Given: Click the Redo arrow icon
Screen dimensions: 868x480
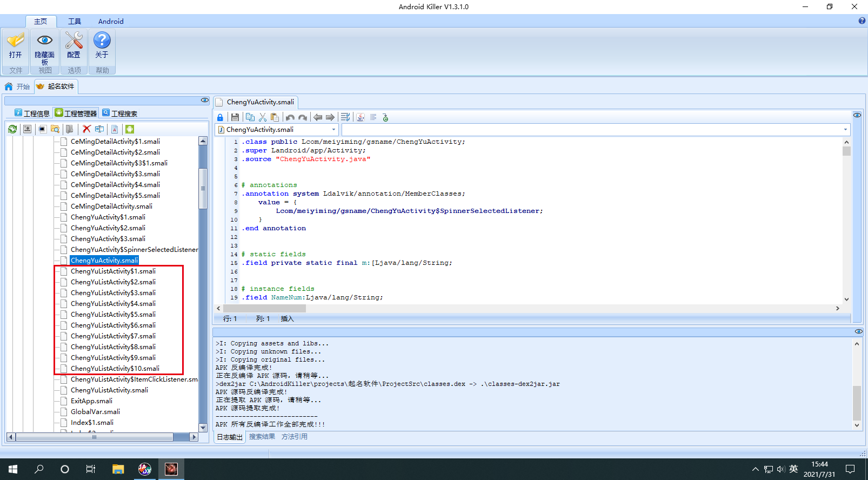Looking at the screenshot, I should tap(303, 117).
